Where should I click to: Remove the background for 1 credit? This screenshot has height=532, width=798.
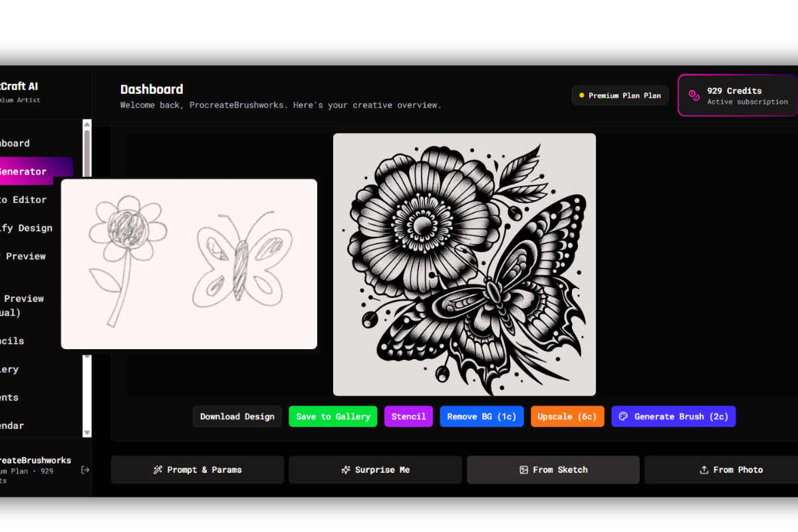coord(481,416)
